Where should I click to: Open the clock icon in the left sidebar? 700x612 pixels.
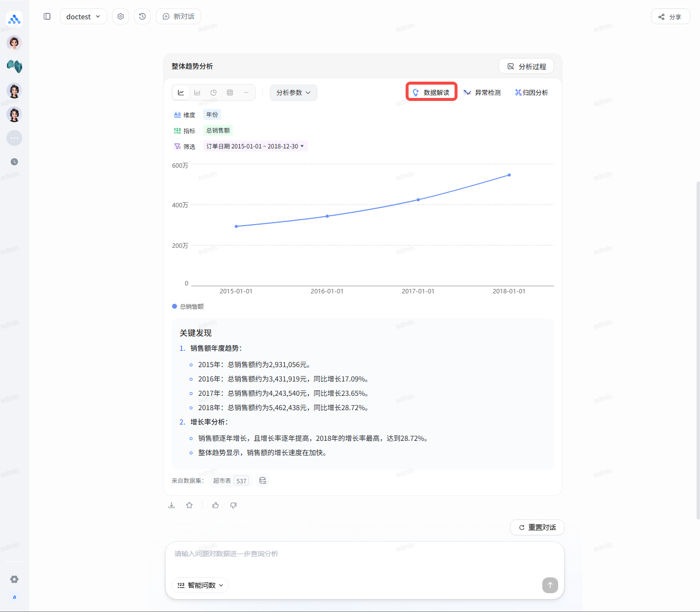pos(14,162)
